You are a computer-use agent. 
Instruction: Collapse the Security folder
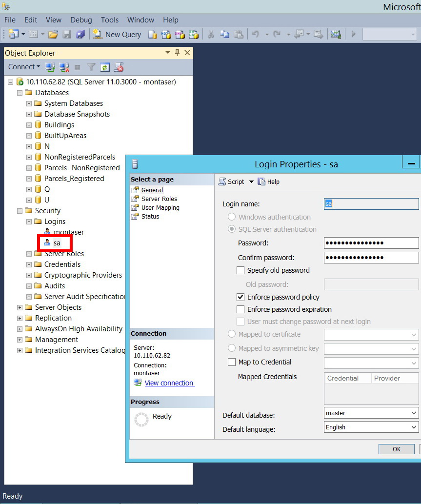20,211
